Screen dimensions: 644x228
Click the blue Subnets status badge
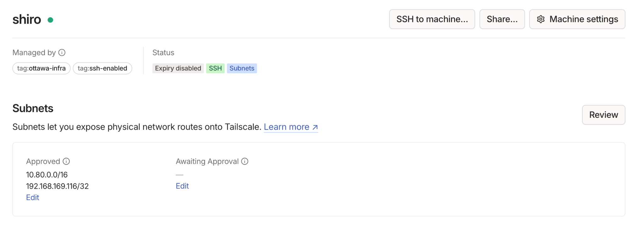[242, 68]
